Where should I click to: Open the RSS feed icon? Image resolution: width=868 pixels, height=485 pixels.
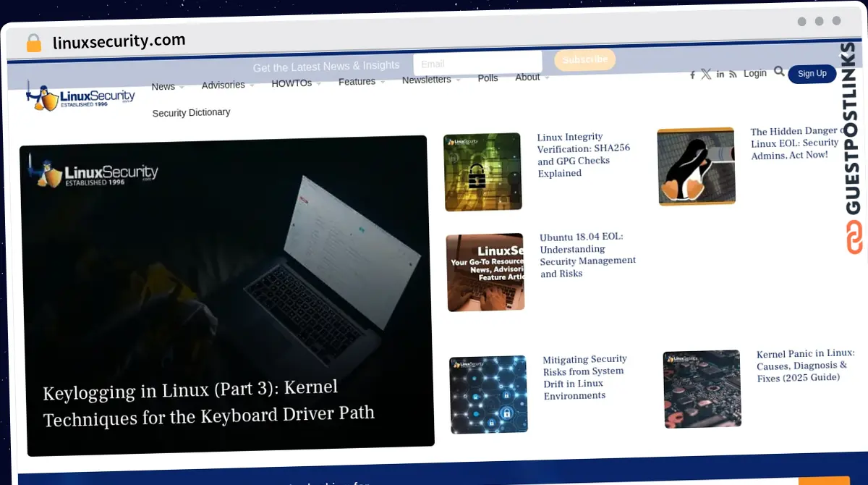point(733,75)
